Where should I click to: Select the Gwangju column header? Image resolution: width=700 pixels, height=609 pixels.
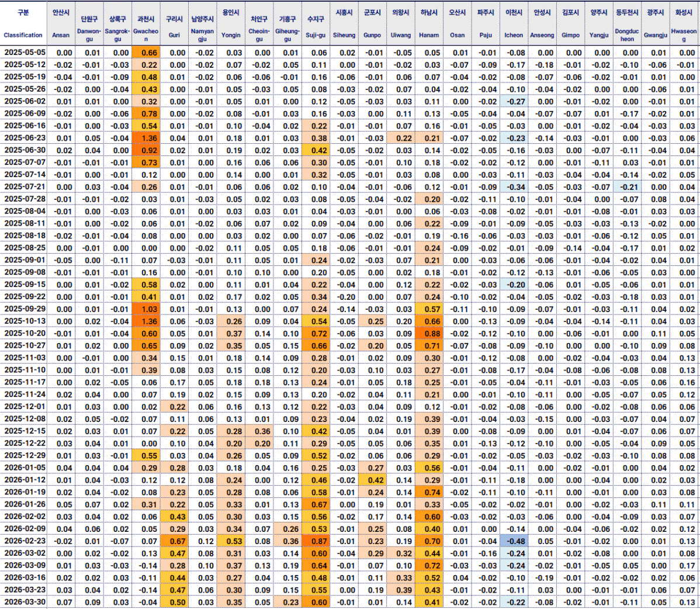tap(656, 23)
